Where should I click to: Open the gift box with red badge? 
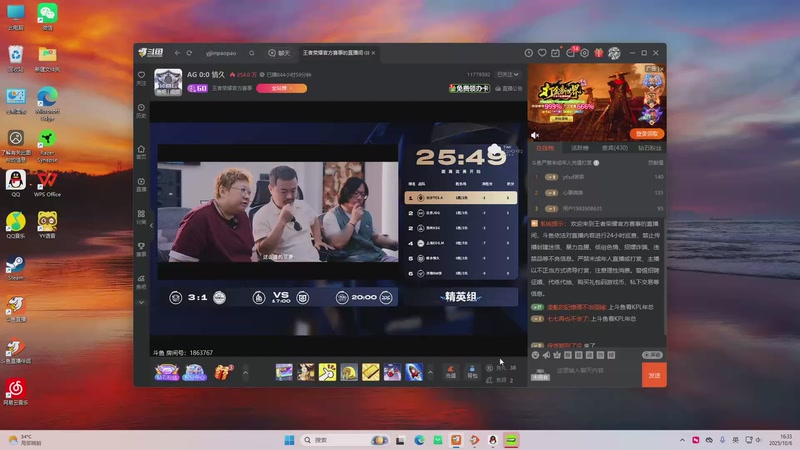point(223,372)
